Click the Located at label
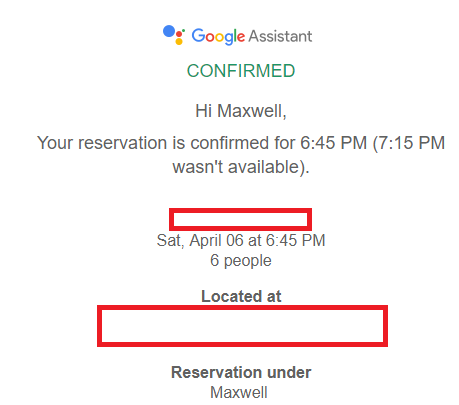 click(x=241, y=296)
